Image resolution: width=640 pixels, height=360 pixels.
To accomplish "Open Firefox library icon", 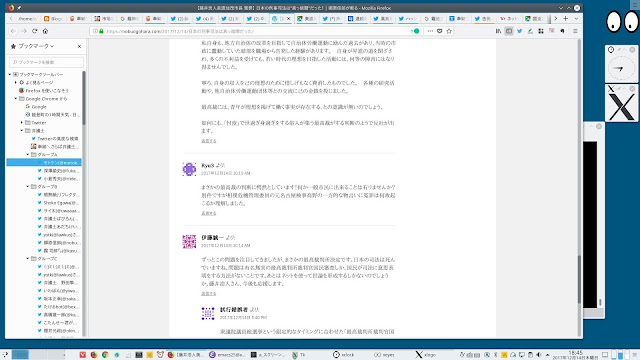I will tap(498, 31).
